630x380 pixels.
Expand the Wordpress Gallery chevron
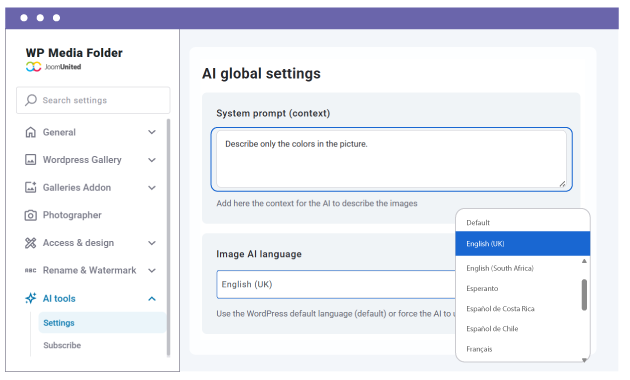coord(152,160)
